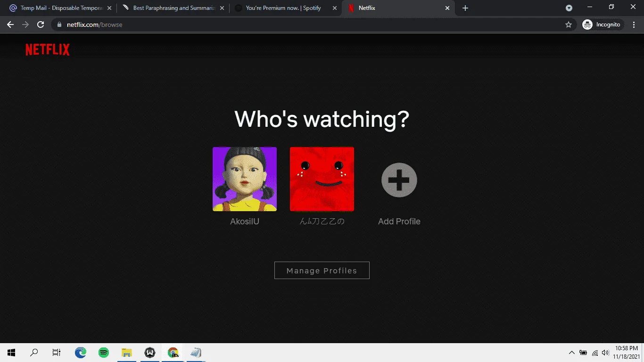
Task: Click the Netflix logo
Action: tap(48, 49)
